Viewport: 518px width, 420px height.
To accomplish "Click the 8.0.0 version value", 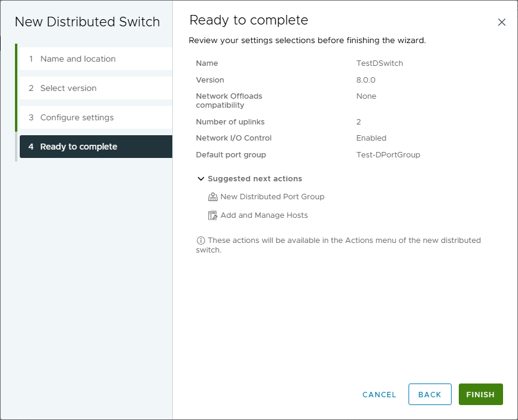I will click(366, 80).
